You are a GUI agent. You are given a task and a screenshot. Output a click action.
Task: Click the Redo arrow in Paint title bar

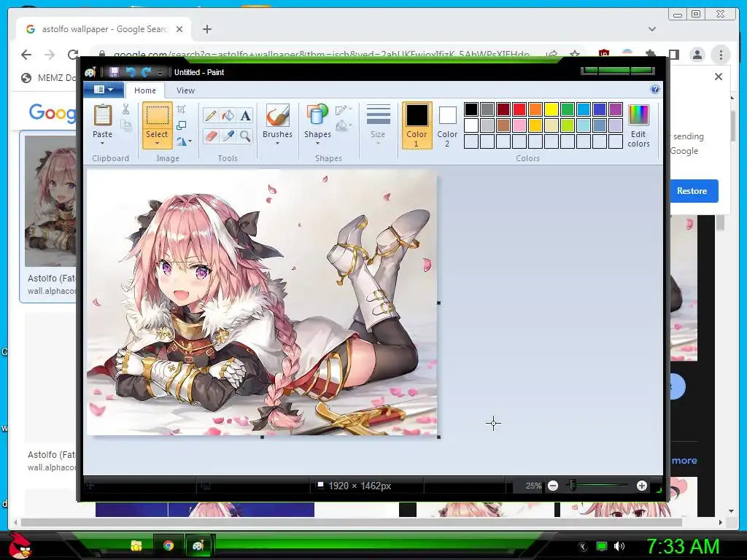point(146,72)
